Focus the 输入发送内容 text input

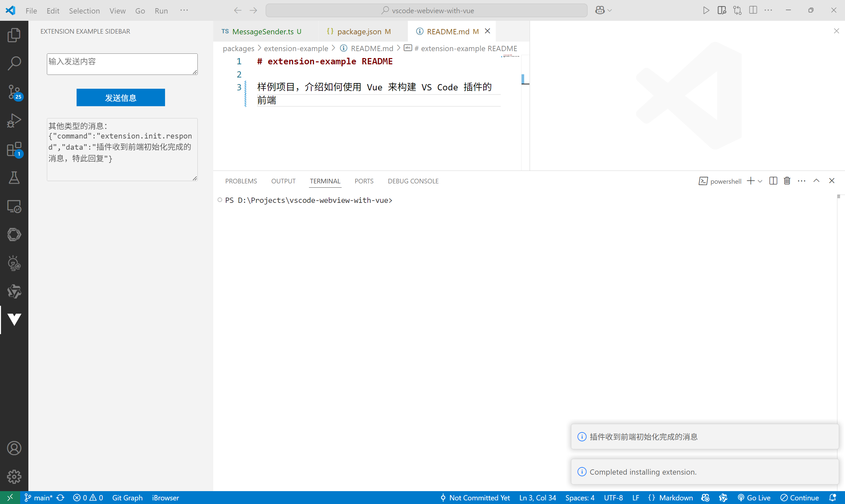click(x=122, y=64)
